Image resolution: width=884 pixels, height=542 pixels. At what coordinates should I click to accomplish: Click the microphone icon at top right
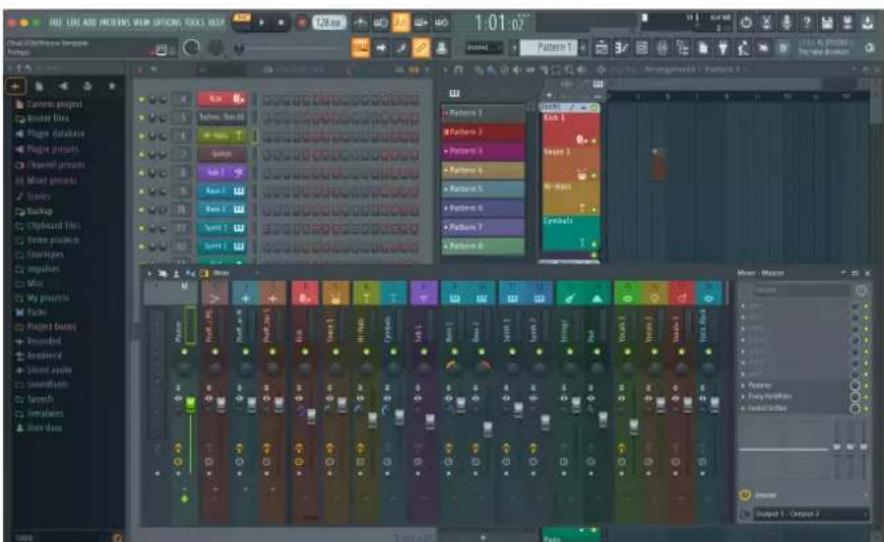coord(786,23)
